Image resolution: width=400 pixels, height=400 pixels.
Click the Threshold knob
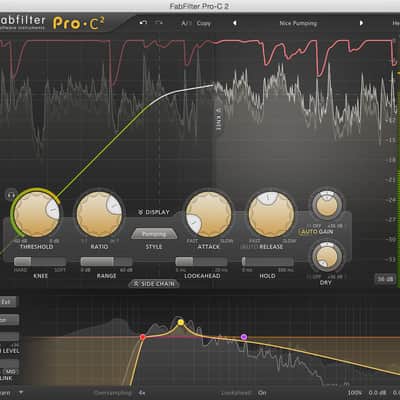click(37, 214)
